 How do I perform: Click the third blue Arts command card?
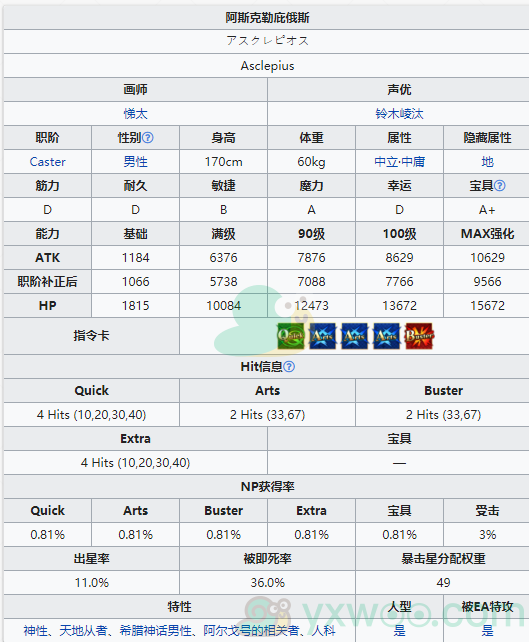click(387, 336)
